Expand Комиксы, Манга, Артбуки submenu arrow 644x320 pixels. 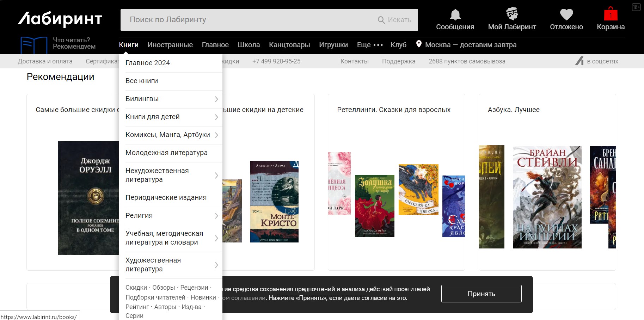pos(216,135)
